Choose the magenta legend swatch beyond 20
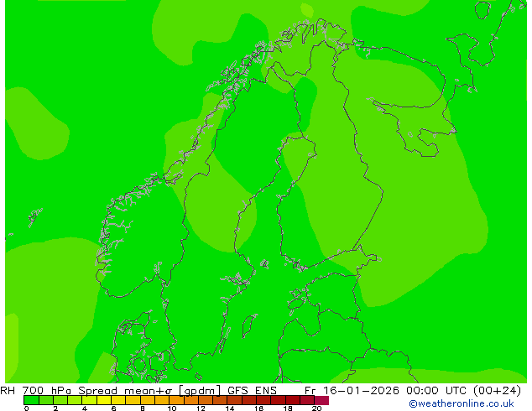Image resolution: width=532 pixels, height=411 pixels. tap(321, 400)
